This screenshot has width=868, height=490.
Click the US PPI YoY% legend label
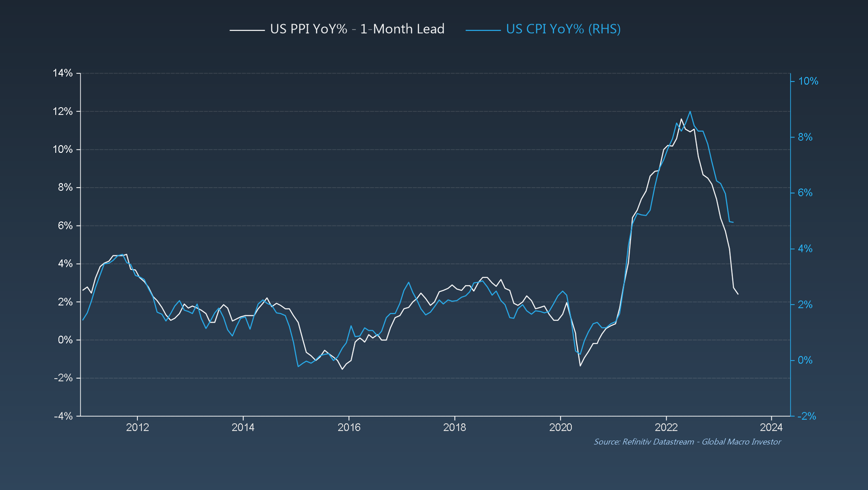coord(357,29)
